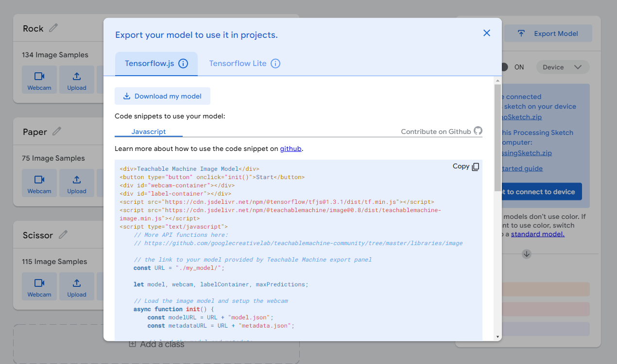
Task: Upload images to the Rock class
Action: pos(77,80)
